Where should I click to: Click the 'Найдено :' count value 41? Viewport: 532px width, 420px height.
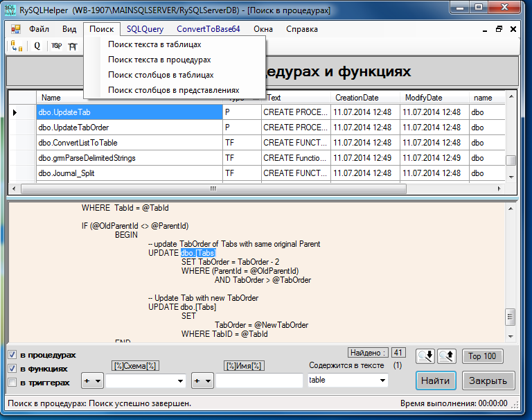coord(398,353)
